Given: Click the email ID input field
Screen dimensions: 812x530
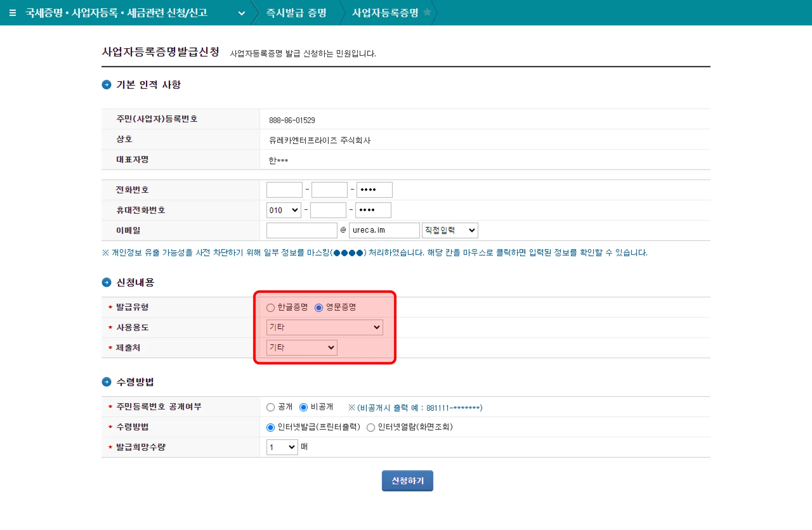Looking at the screenshot, I should tap(301, 230).
